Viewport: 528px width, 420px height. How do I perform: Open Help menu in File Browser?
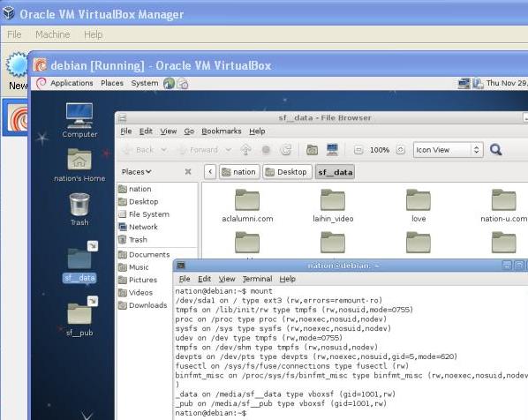(x=257, y=131)
